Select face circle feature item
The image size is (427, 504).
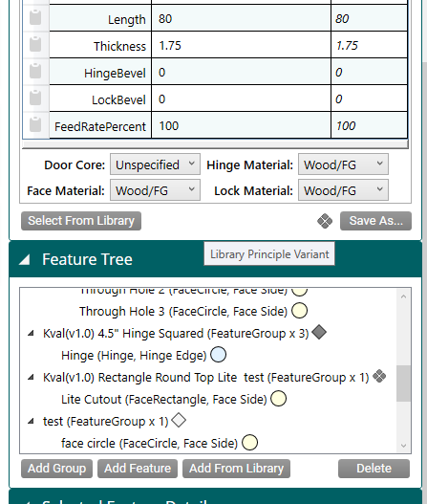pos(149,444)
